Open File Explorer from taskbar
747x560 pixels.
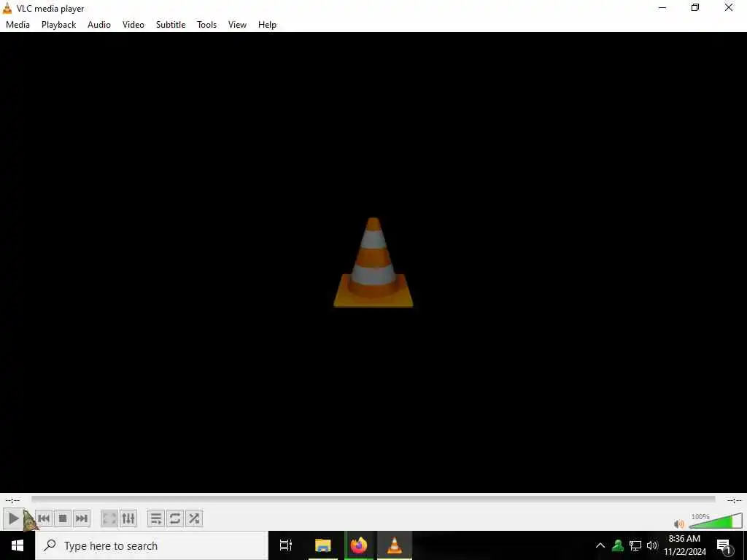click(x=322, y=545)
